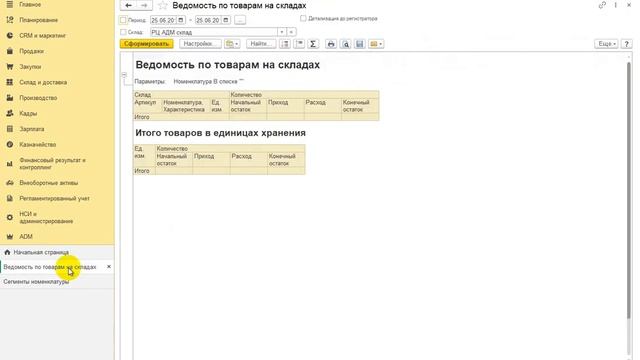Select the Начальный остаток header in first table

click(248, 106)
